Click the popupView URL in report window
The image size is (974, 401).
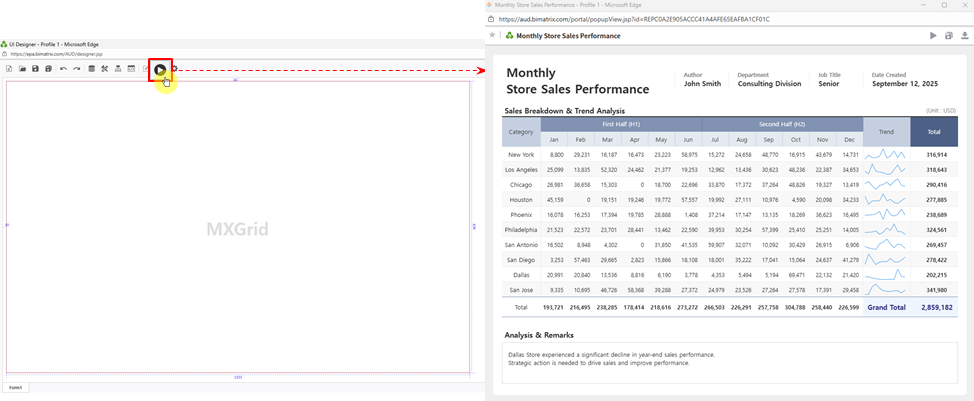tap(634, 19)
